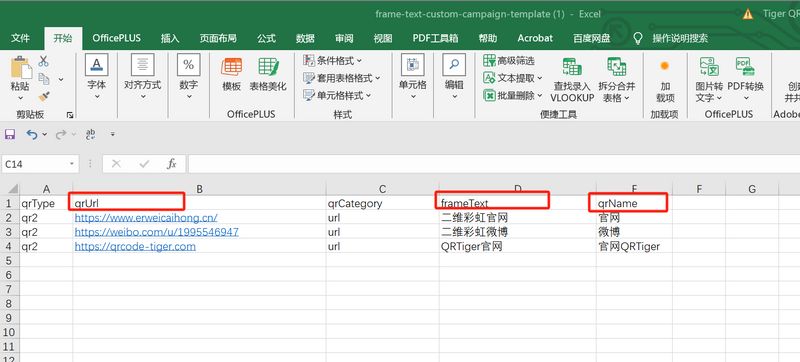Switch to the 百度网盘 tab
The width and height of the screenshot is (800, 362).
pyautogui.click(x=592, y=38)
